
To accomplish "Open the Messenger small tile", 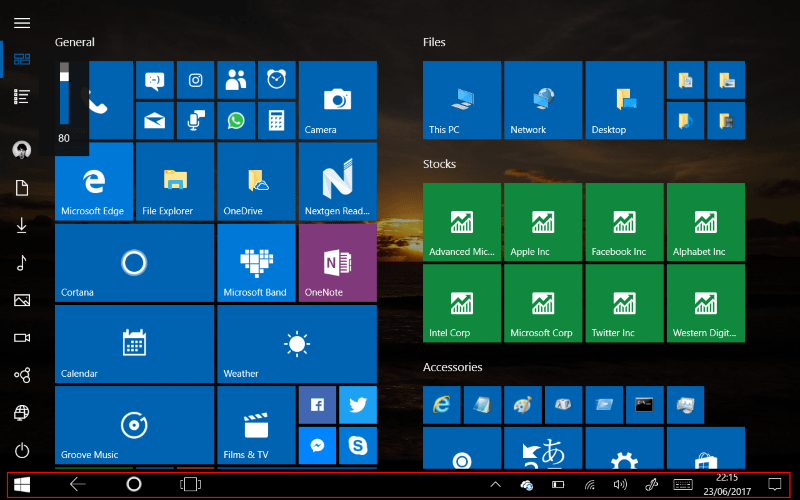I will coord(317,445).
